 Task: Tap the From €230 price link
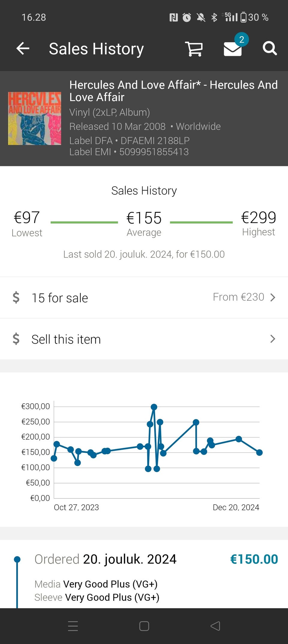pos(238,297)
